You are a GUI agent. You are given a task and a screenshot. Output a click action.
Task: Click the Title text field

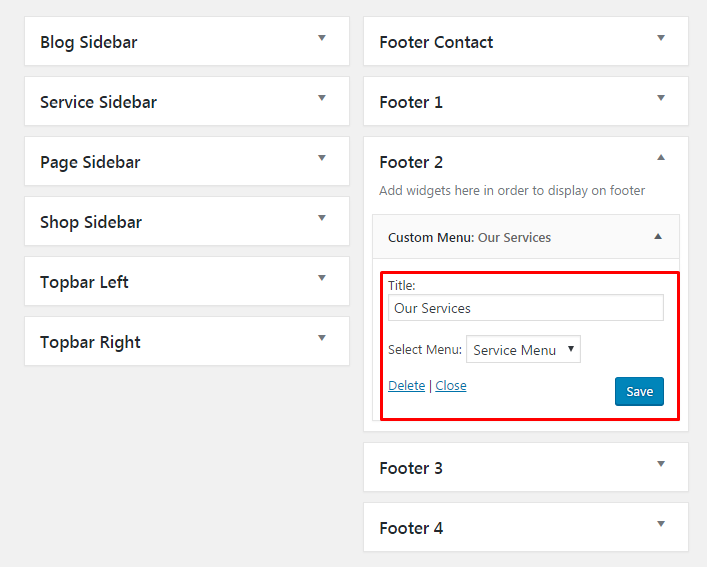coord(525,308)
